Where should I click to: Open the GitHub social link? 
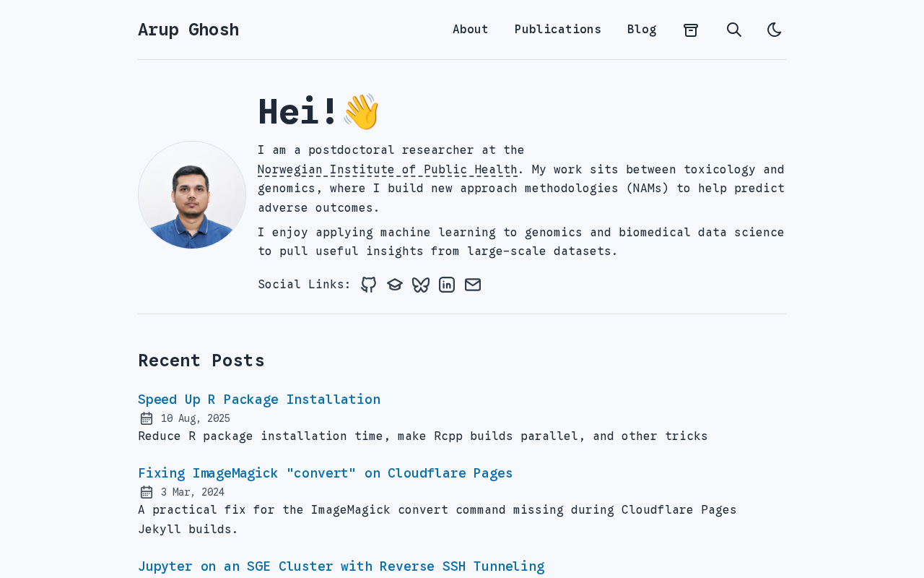369,285
